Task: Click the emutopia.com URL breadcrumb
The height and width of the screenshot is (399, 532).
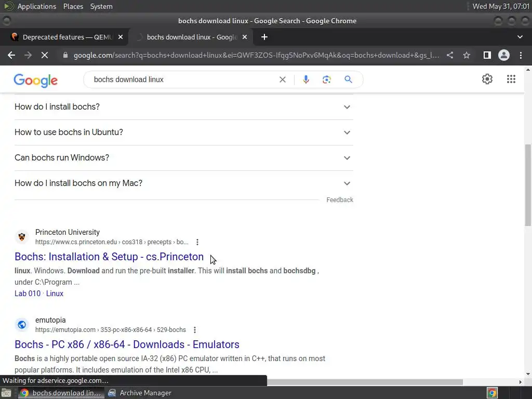Action: [x=111, y=330]
